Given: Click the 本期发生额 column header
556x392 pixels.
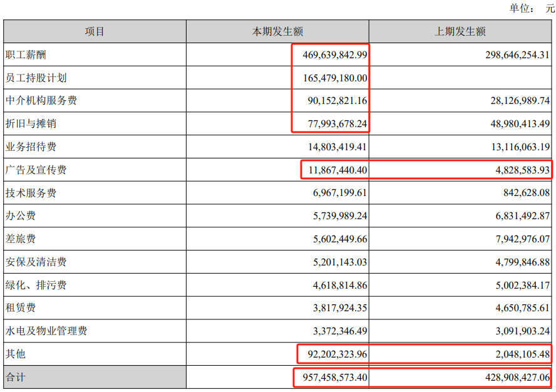Looking at the screenshot, I should tap(277, 31).
